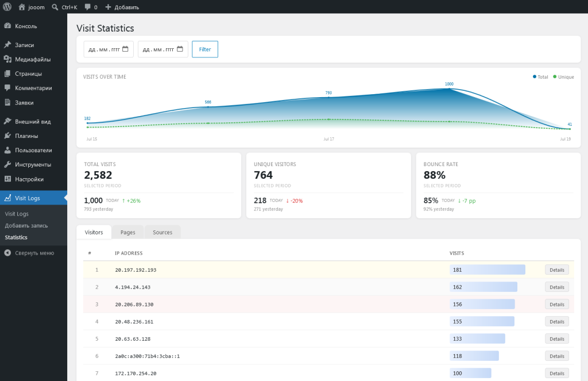Viewport: 588px width, 381px height.
Task: Click the Unique Visitors value 764
Action: point(263,175)
